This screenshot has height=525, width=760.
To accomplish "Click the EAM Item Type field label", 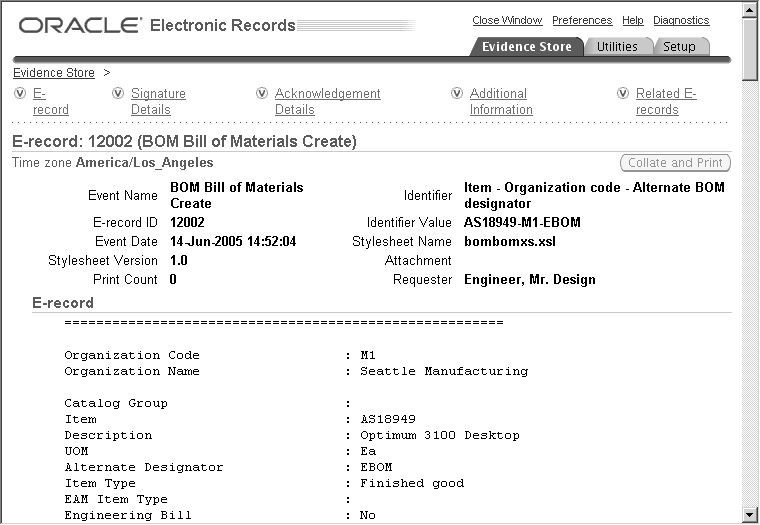I will tap(116, 499).
